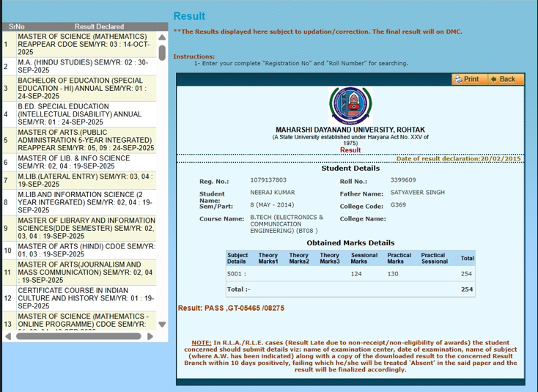Click Maharshi Dayanand University, Rohtak title
The height and width of the screenshot is (392, 538).
(350, 130)
